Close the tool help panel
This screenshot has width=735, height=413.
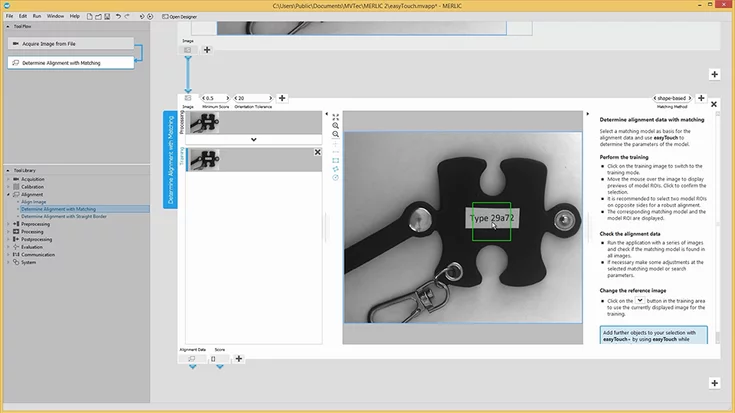713,103
